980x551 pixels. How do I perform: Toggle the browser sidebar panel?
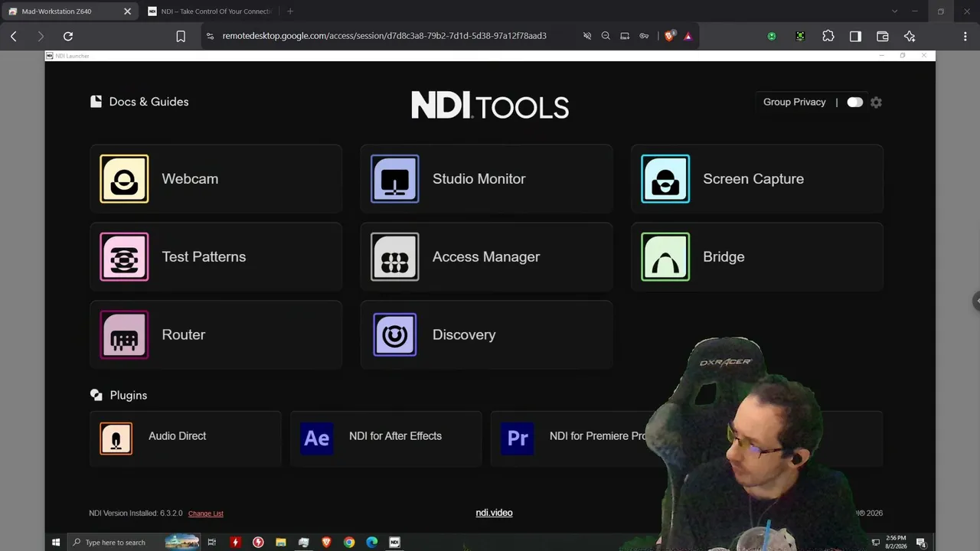tap(855, 36)
